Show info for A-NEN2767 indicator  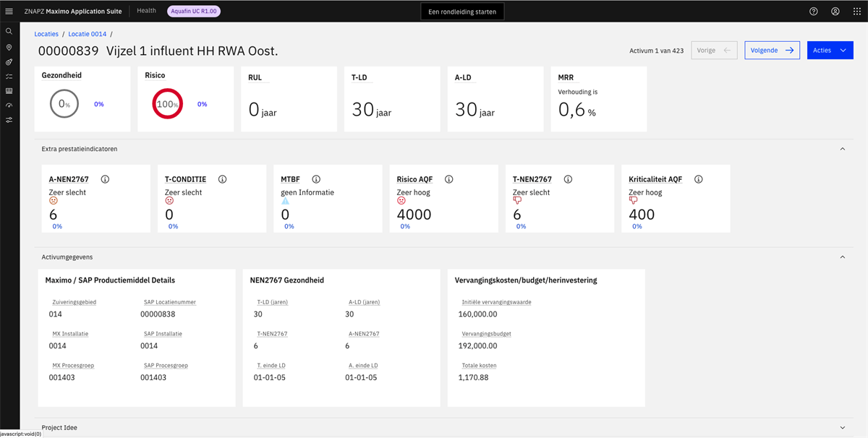[x=105, y=179]
